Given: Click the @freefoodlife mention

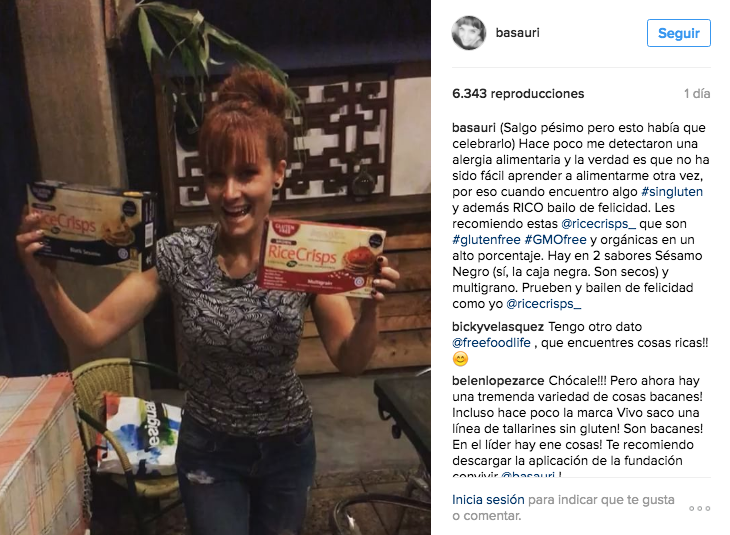Looking at the screenshot, I should click(x=491, y=343).
